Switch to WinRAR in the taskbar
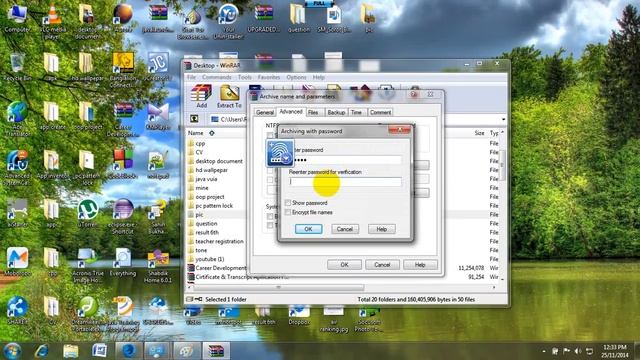This screenshot has width=640, height=360. tap(216, 351)
